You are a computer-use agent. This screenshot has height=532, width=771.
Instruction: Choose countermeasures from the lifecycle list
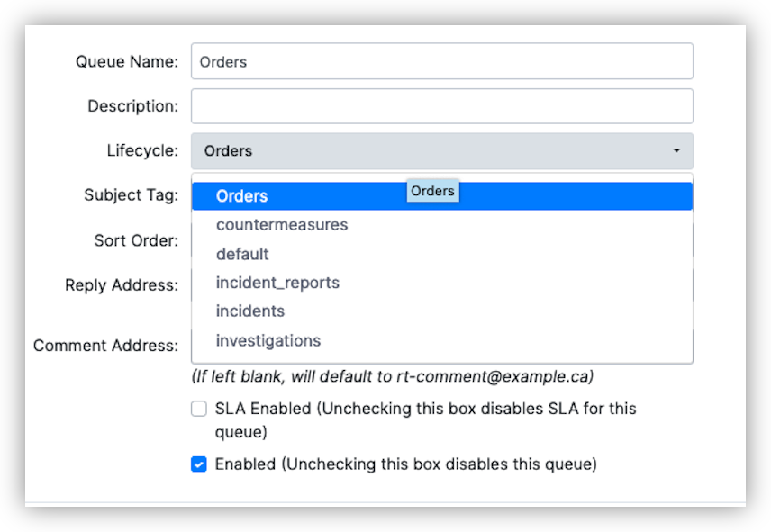click(281, 225)
